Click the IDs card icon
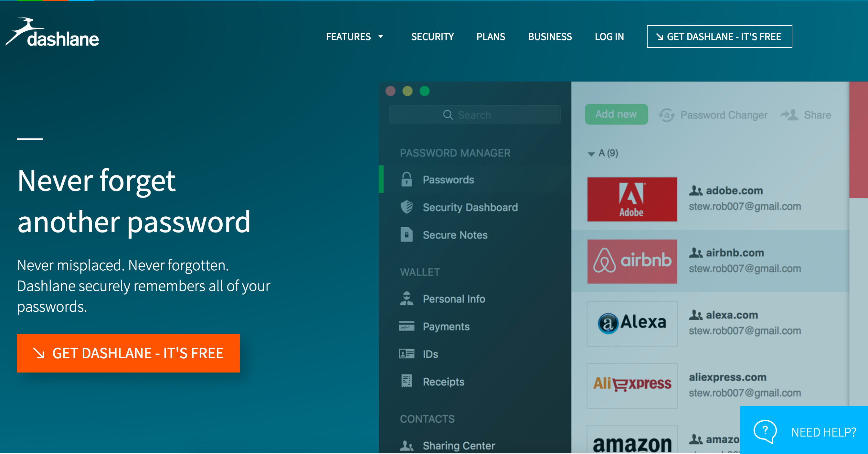The width and height of the screenshot is (868, 454). tap(406, 354)
